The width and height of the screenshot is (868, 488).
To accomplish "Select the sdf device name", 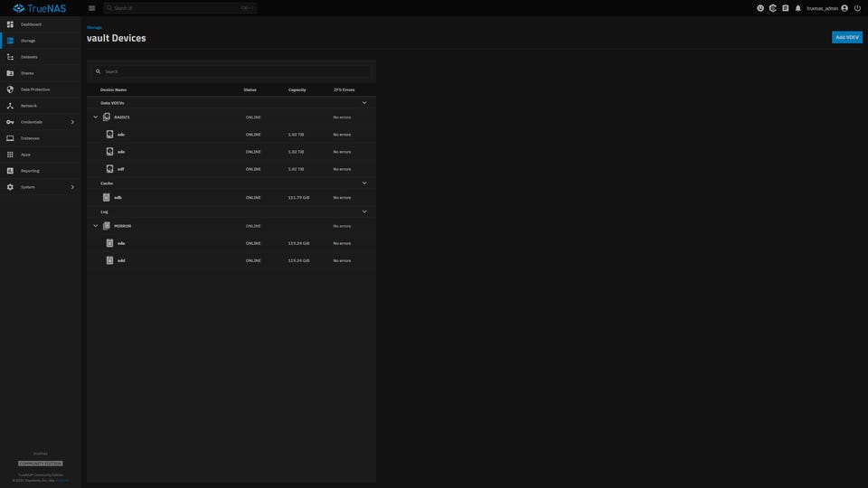I will tap(120, 169).
